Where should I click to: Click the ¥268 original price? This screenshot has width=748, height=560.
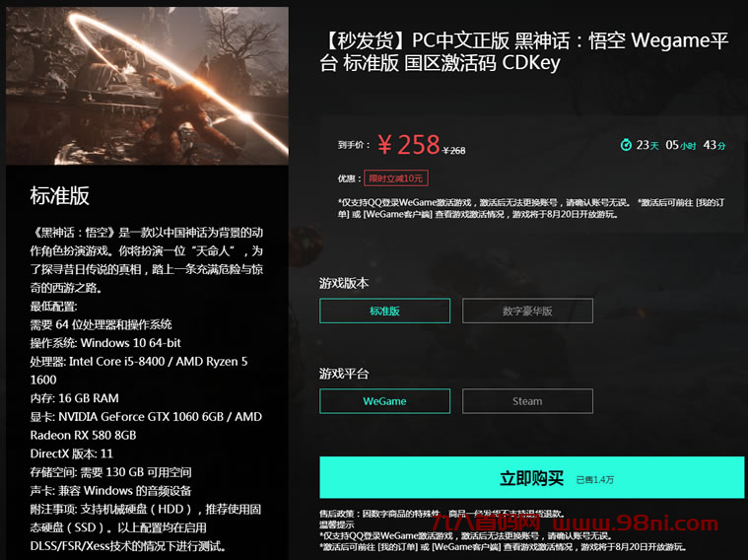coord(453,151)
